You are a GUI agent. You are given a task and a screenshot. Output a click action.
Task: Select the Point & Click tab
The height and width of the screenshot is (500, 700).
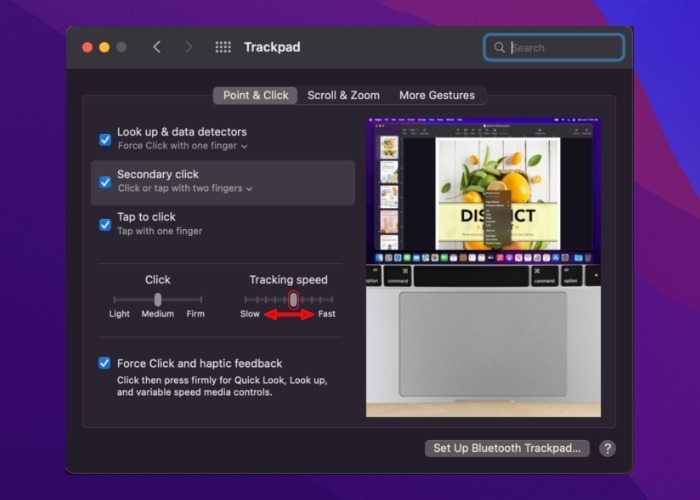pyautogui.click(x=255, y=95)
